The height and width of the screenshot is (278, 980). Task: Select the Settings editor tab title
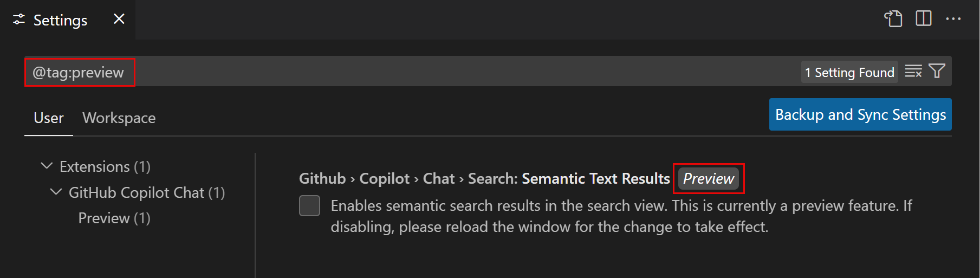[60, 20]
